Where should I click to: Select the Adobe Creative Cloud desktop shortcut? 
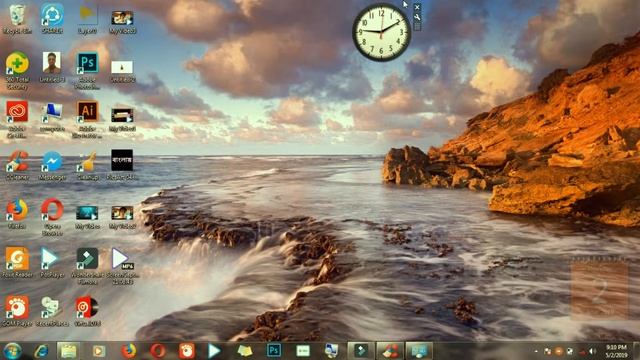[17, 119]
